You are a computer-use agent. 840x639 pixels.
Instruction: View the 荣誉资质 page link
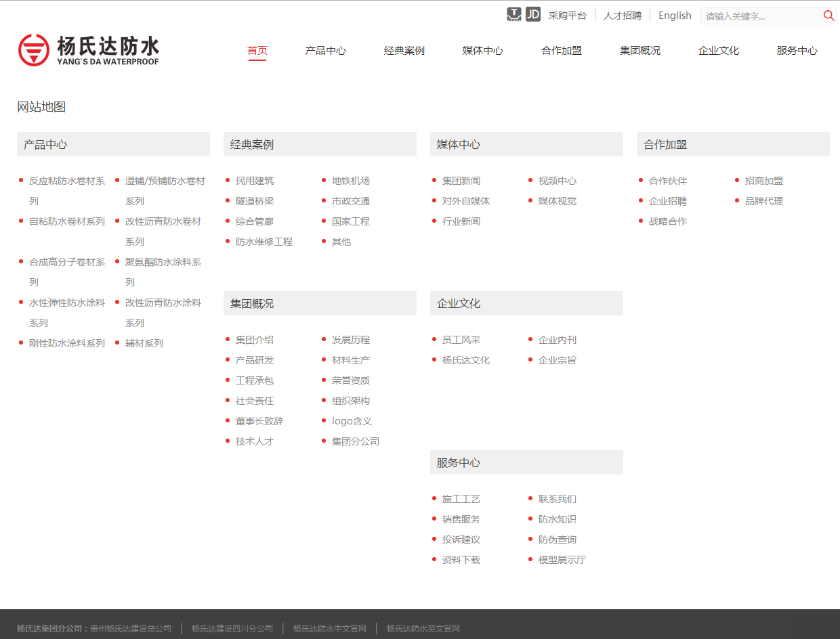pyautogui.click(x=351, y=380)
